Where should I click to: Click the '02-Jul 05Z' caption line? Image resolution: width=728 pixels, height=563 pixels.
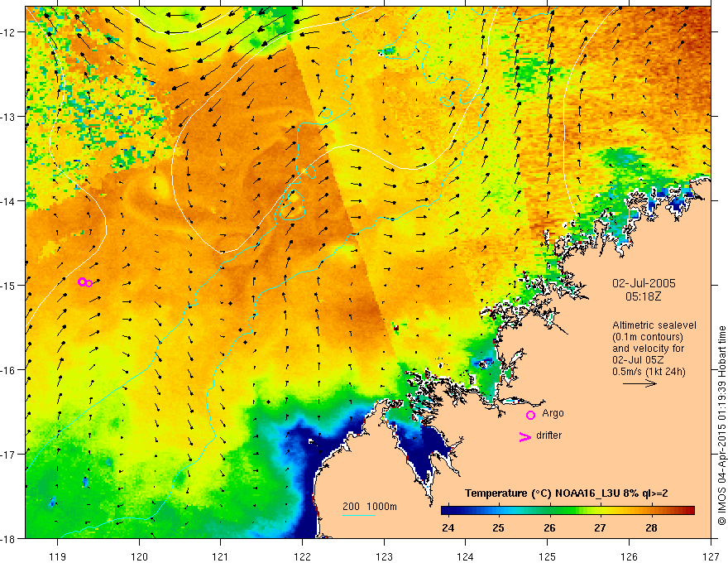[638, 360]
